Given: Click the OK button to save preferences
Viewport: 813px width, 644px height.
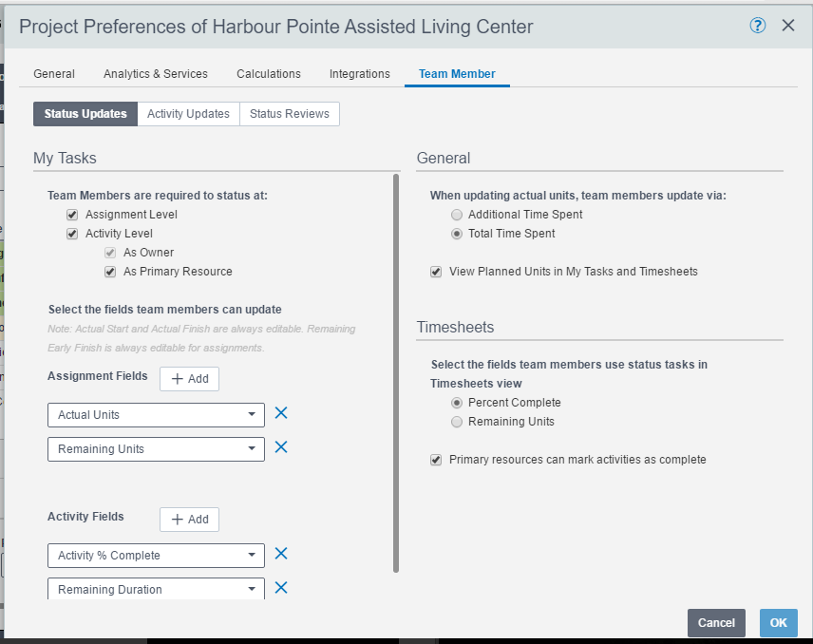Looking at the screenshot, I should 778,623.
